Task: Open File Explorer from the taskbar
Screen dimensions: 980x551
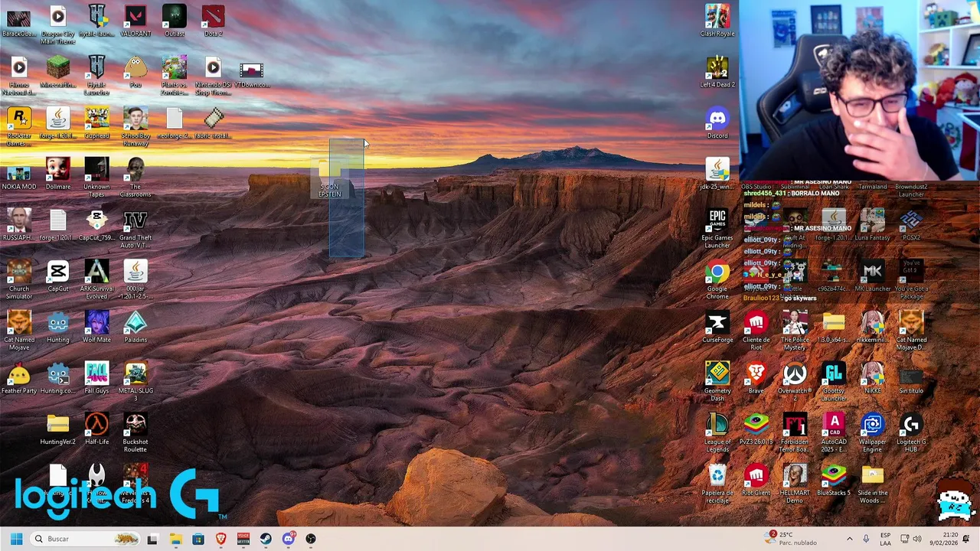Action: point(175,539)
